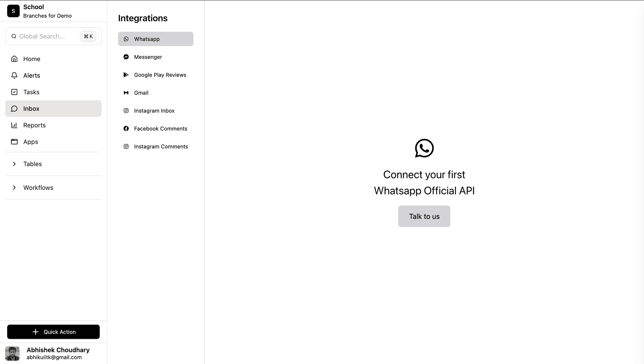Select the Tasks checkbox icon
This screenshot has width=644, height=364.
click(x=14, y=92)
